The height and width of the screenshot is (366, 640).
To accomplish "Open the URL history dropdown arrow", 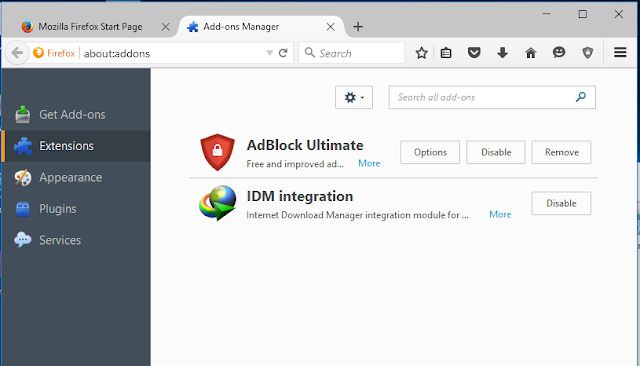I will [269, 53].
